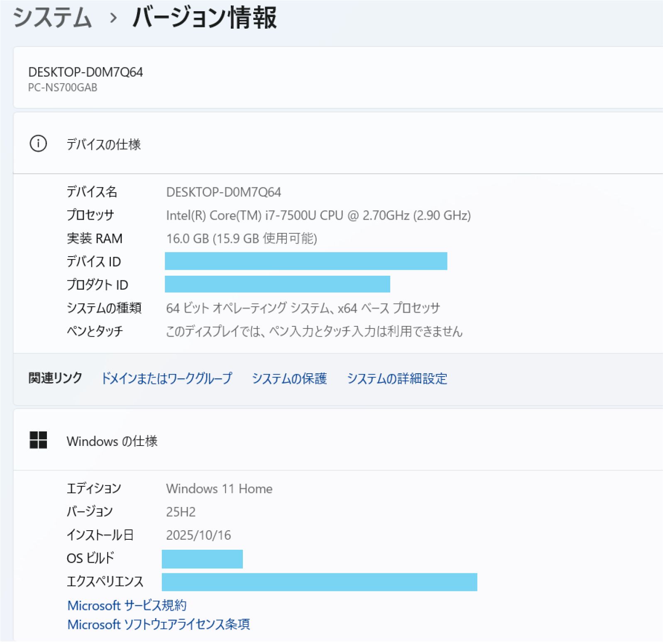The image size is (663, 644).
Task: Open Microsoft ソフトウェアライセンス条項 link
Action: (159, 624)
